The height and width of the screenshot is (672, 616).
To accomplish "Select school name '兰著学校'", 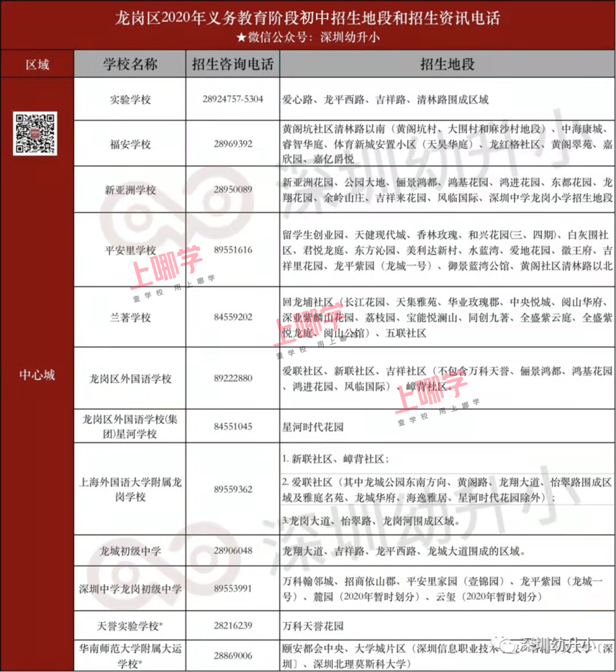I will click(130, 317).
